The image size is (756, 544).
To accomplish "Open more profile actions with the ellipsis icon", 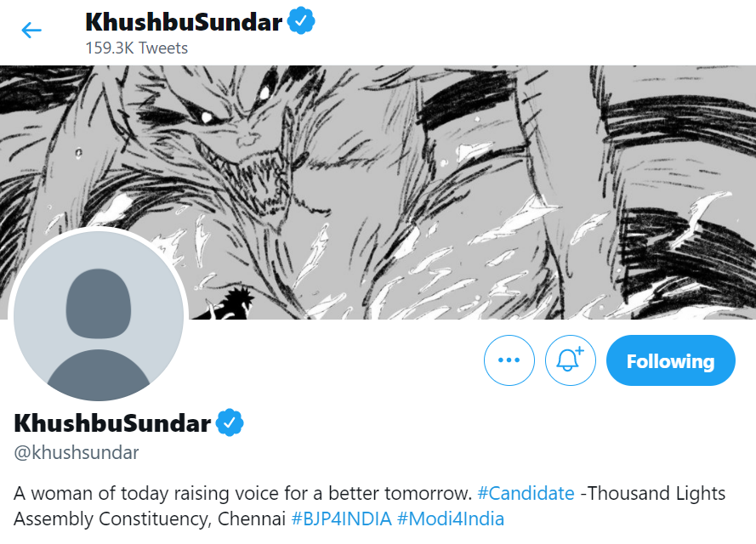I will pyautogui.click(x=509, y=360).
